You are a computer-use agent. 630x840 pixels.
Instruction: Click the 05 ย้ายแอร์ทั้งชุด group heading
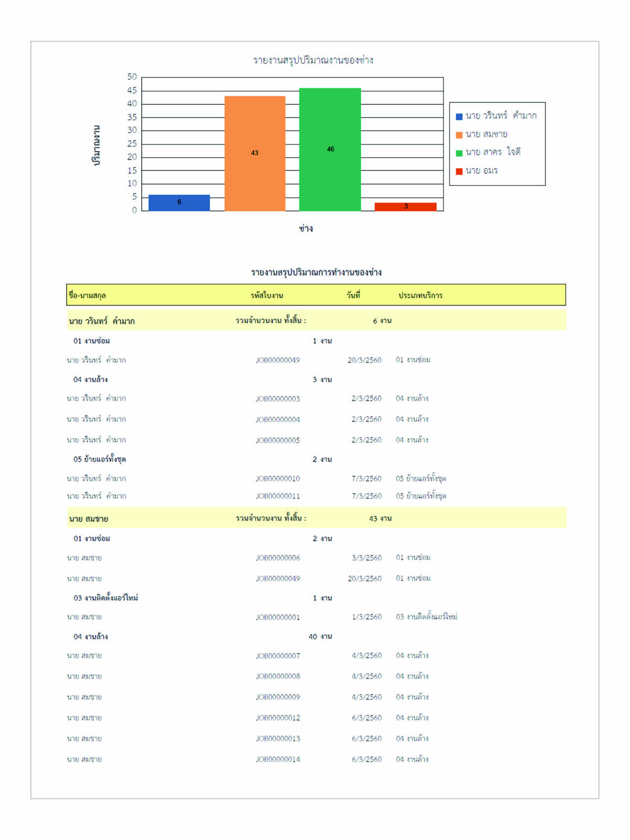[x=99, y=459]
